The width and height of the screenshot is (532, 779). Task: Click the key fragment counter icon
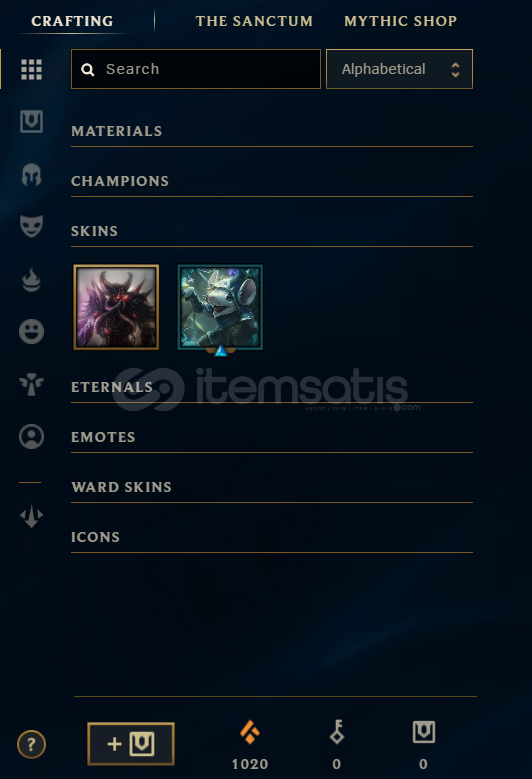click(337, 732)
